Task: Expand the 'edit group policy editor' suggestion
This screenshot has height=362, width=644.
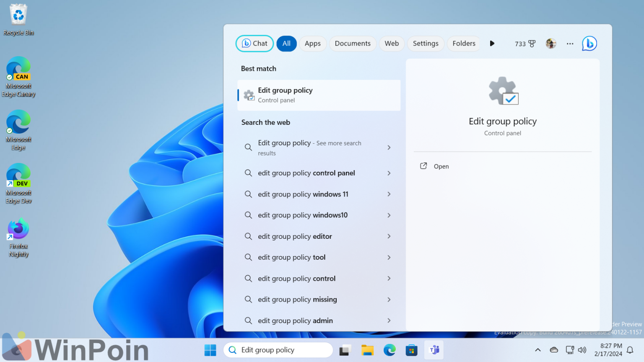Action: (x=389, y=236)
